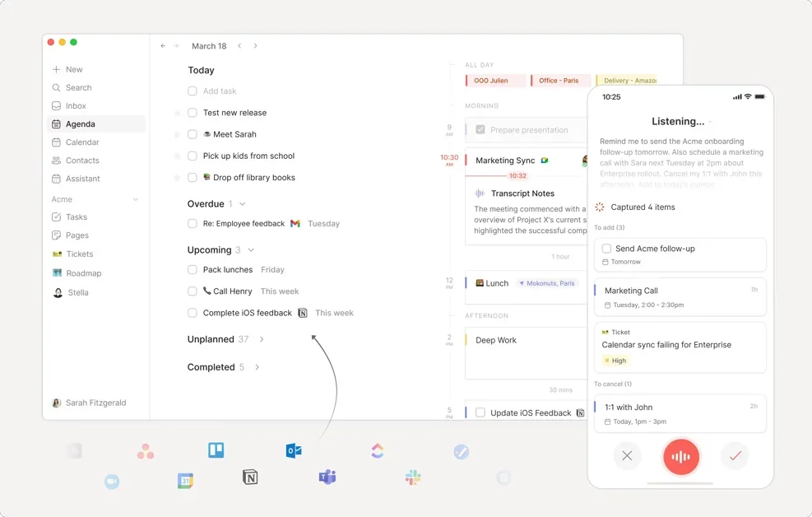
Task: Check off Complete iOS feedback task
Action: (x=193, y=313)
